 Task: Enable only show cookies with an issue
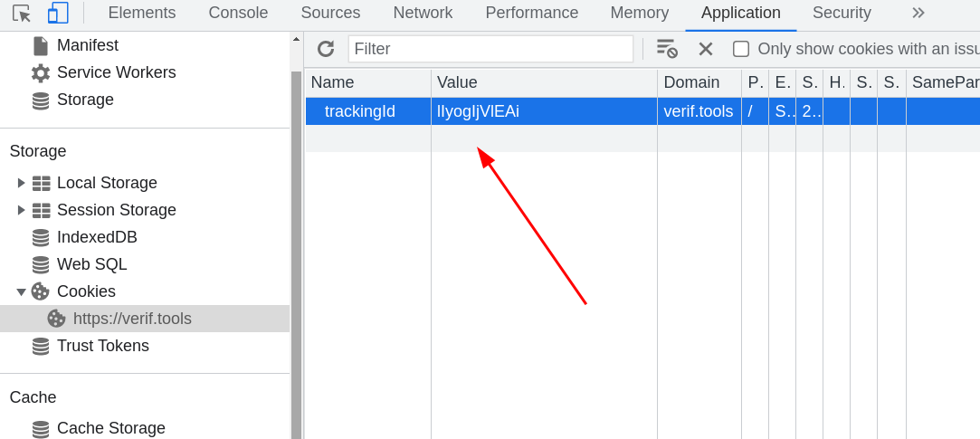741,49
